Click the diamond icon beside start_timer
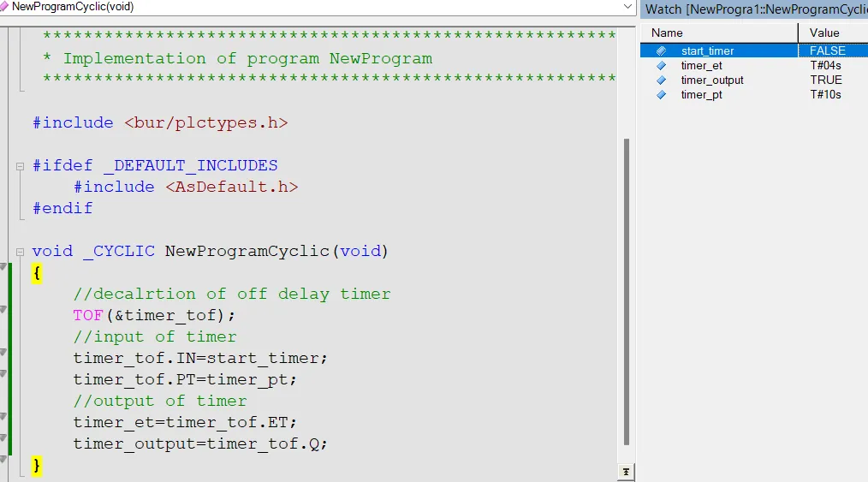 [661, 51]
